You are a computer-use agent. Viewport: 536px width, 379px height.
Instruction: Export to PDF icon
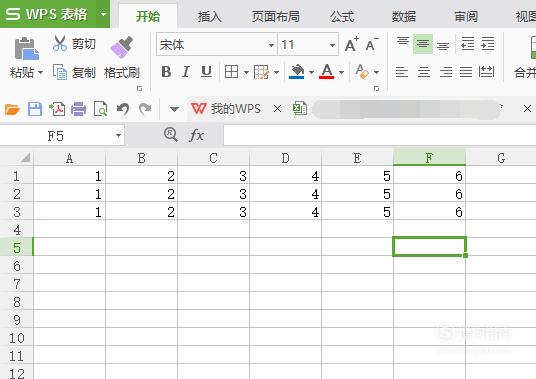tap(57, 109)
